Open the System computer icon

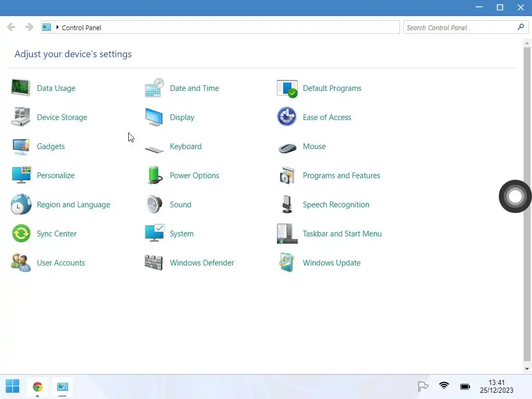tap(154, 233)
